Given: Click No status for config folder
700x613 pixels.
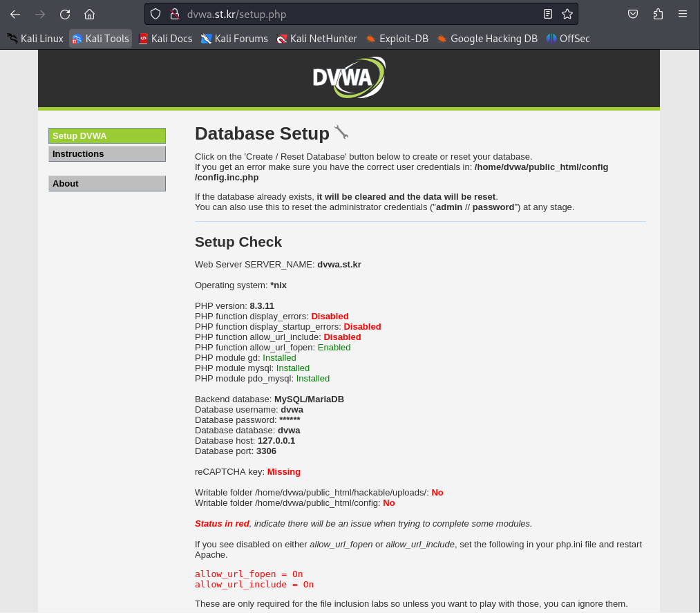Looking at the screenshot, I should (389, 502).
